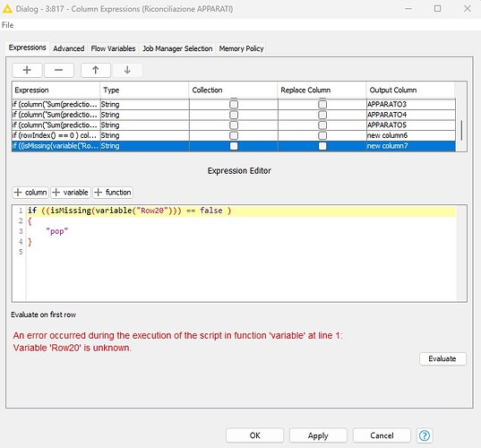Switch to the Memory Policy tab
Image resolution: width=481 pixels, height=448 pixels.
coord(241,48)
